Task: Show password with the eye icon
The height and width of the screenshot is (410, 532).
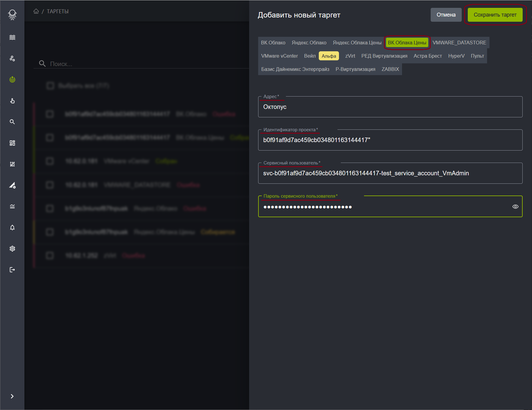Action: tap(515, 207)
